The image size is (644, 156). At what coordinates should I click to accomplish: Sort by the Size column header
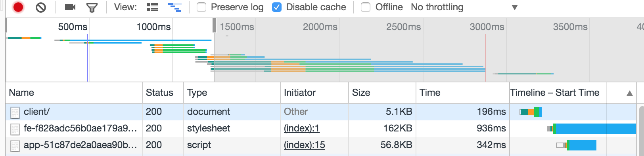pos(382,93)
